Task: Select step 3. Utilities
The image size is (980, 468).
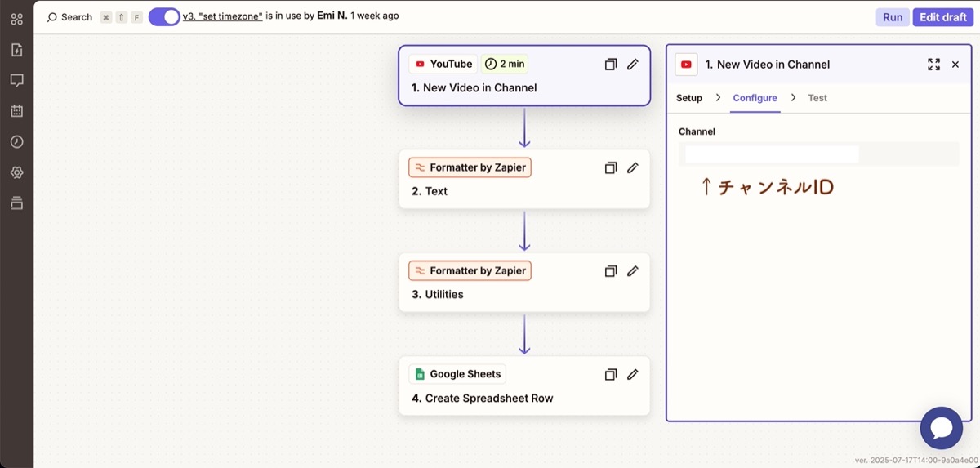Action: click(x=524, y=282)
